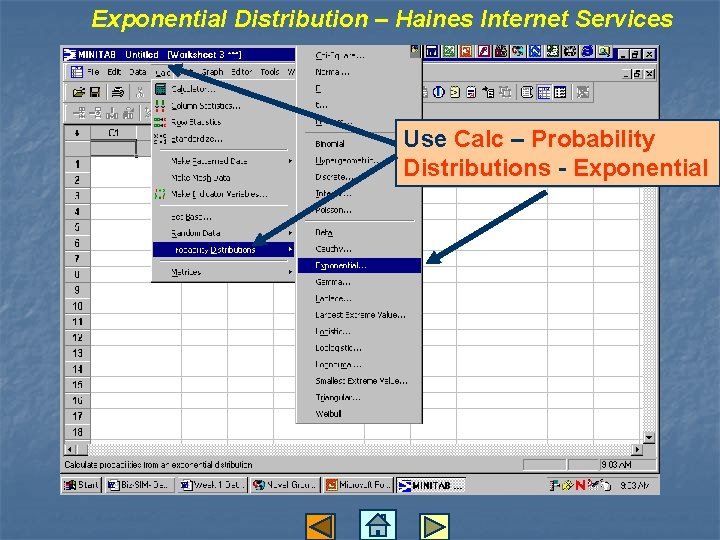Image resolution: width=720 pixels, height=540 pixels.
Task: Click the C1 column name cell
Action: [x=113, y=148]
